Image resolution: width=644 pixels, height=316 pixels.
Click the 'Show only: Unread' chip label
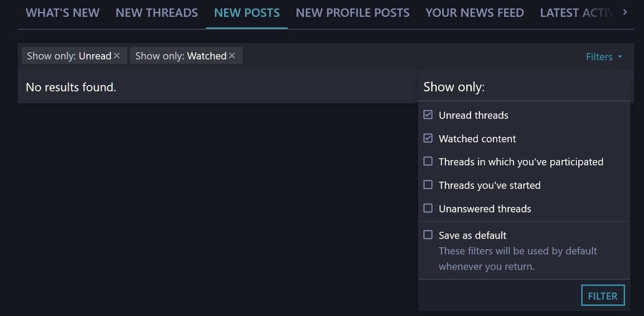click(x=69, y=56)
